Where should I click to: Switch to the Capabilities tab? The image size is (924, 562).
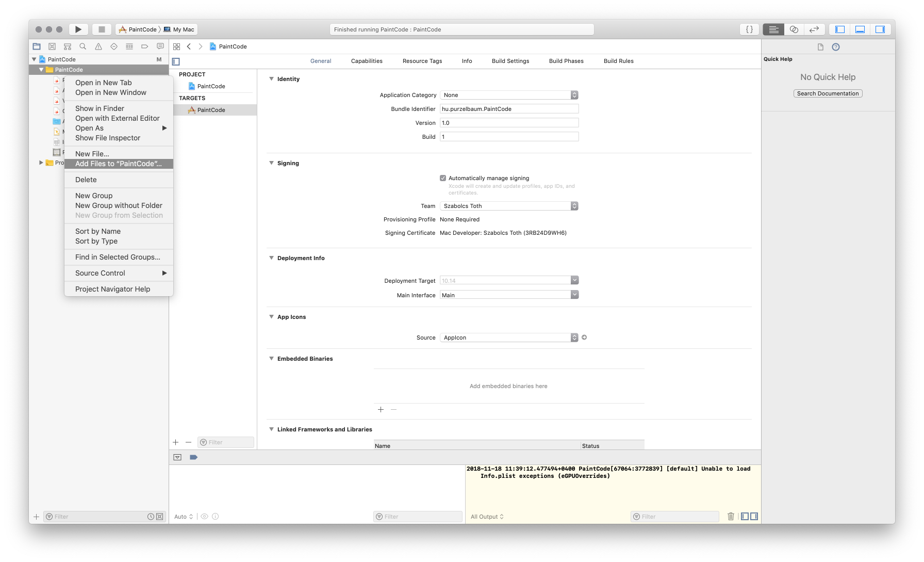click(x=367, y=61)
